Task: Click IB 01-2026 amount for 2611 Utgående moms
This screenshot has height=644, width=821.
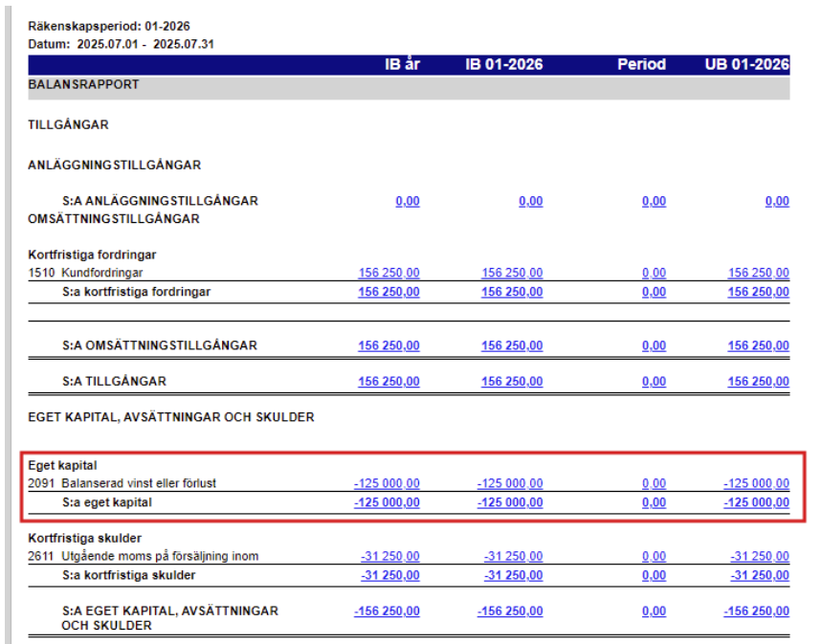Action: click(513, 557)
